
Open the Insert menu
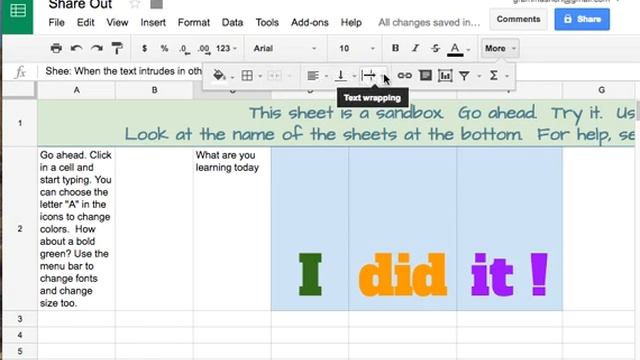(x=153, y=22)
